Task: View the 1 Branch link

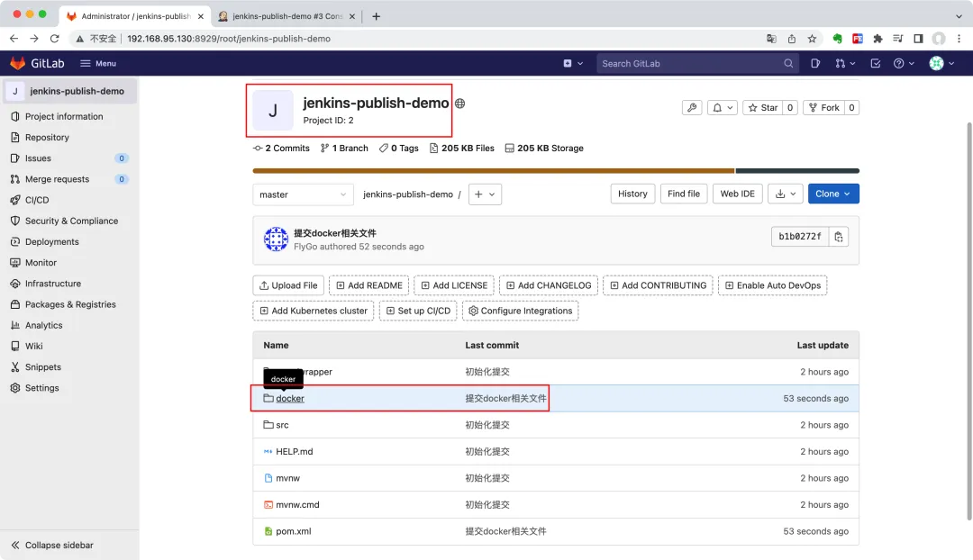Action: [344, 149]
